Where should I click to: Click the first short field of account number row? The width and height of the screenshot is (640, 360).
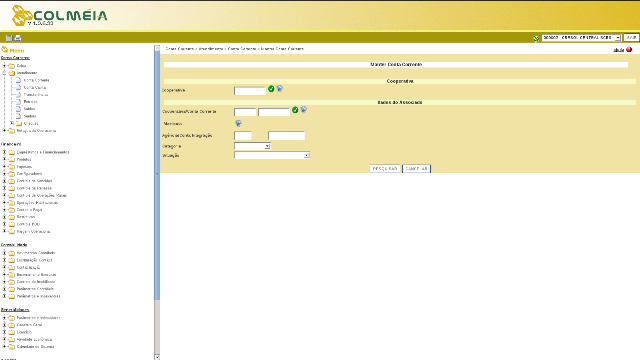(245, 112)
